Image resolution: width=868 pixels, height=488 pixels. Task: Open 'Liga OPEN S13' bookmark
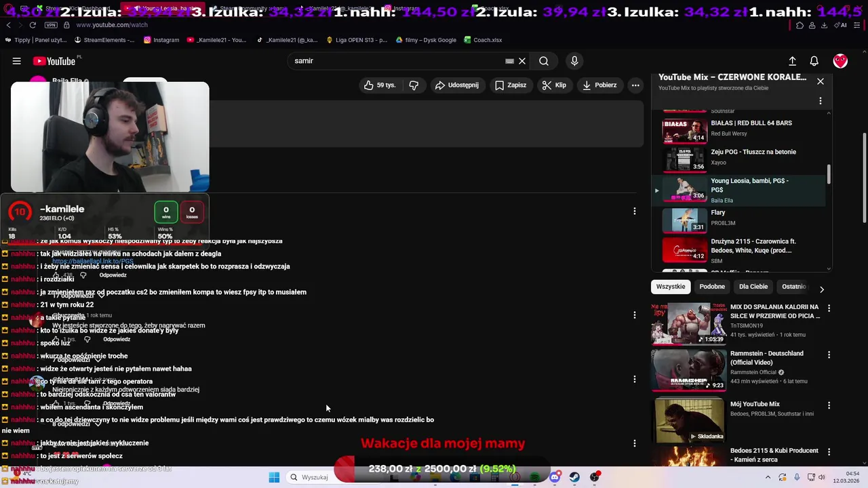coord(357,40)
